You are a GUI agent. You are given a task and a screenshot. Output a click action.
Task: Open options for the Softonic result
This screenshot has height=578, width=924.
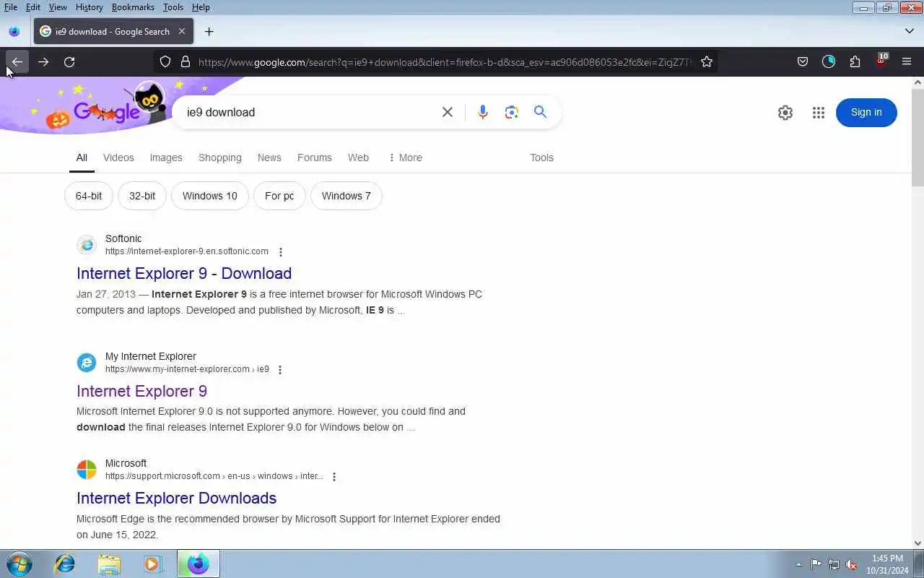coord(281,252)
